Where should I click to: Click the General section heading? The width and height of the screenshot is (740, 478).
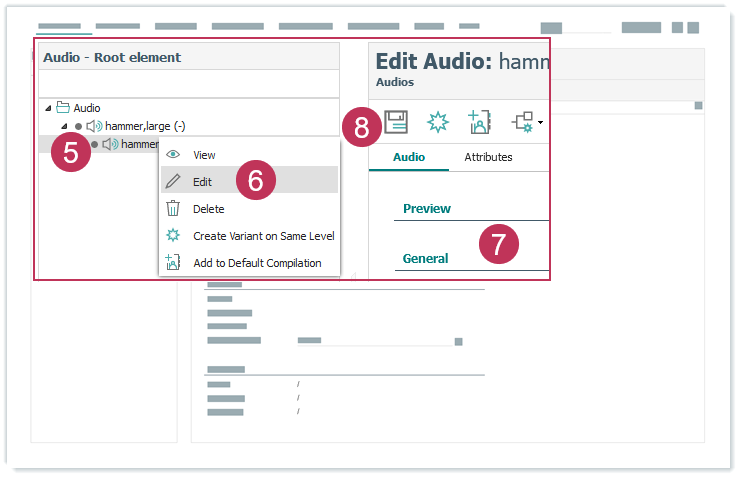[x=425, y=259]
